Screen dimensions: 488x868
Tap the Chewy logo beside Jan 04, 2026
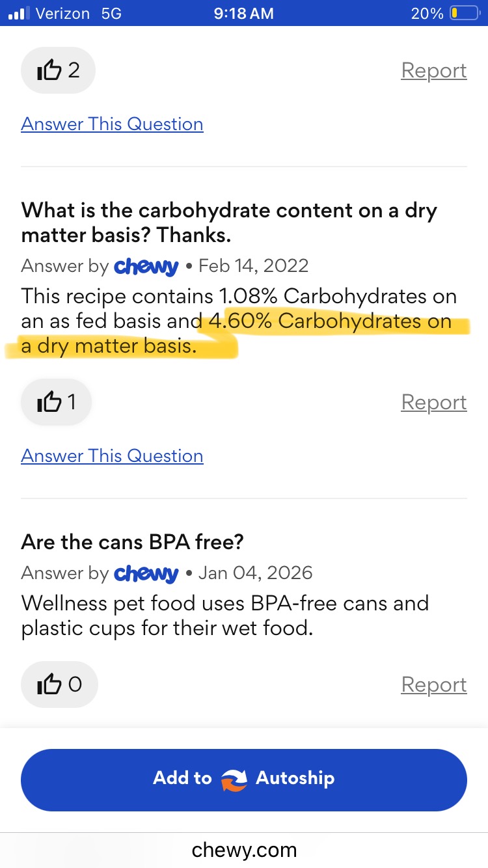146,573
